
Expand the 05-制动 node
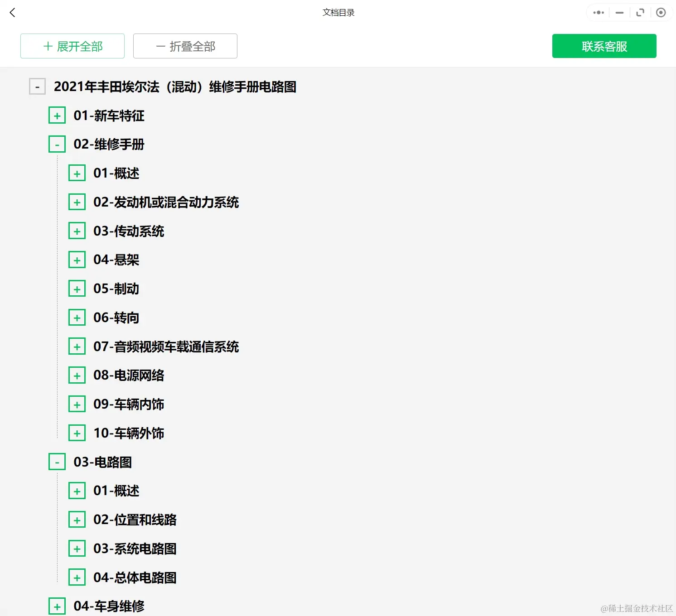tap(77, 288)
